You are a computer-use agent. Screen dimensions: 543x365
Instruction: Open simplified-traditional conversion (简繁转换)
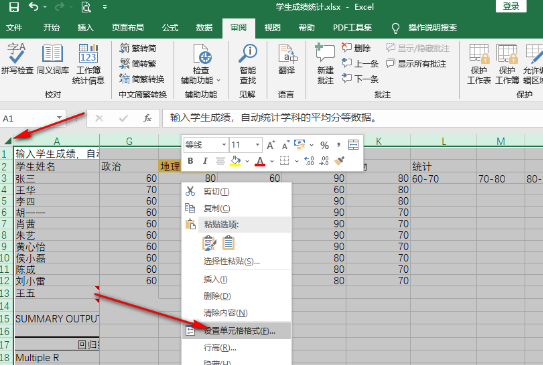pyautogui.click(x=141, y=79)
